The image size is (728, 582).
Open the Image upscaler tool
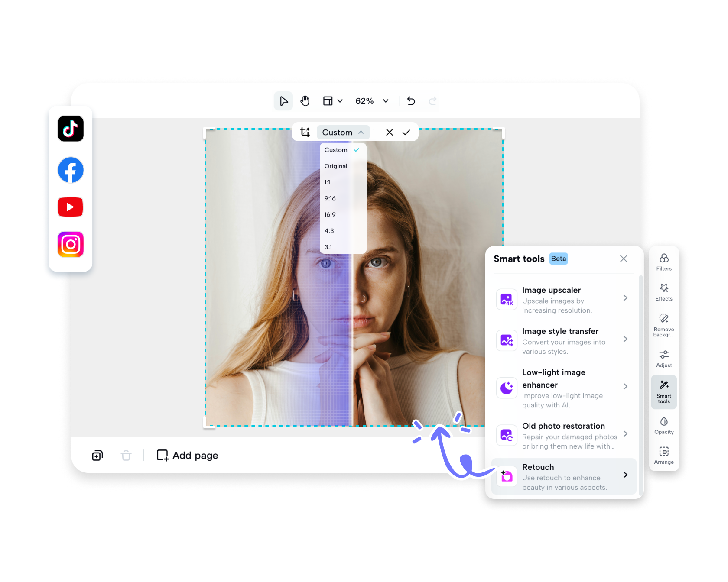click(563, 299)
